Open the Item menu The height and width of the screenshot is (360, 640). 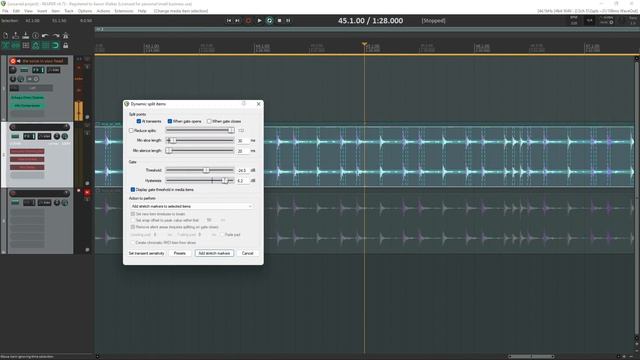[56, 11]
